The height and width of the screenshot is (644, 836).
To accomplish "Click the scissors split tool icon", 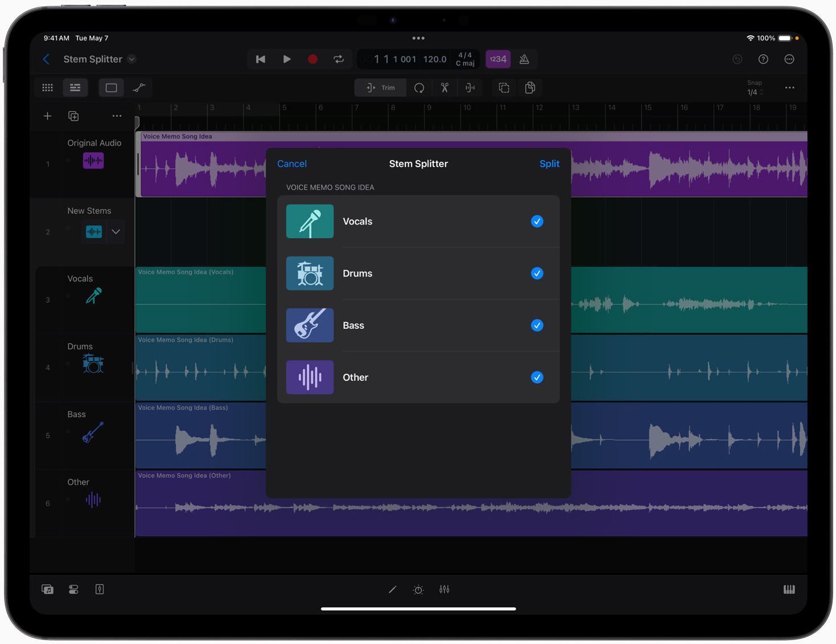I will [x=444, y=88].
